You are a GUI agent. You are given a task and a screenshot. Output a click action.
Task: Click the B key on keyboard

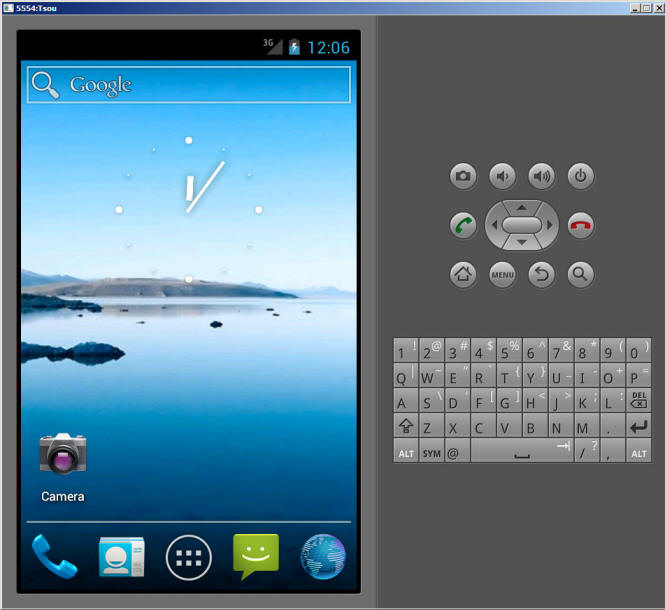click(x=535, y=425)
